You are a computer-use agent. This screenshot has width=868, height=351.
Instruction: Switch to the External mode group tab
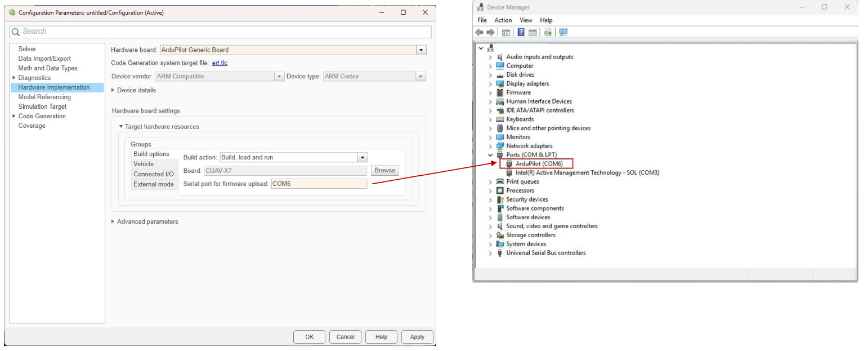click(x=154, y=184)
